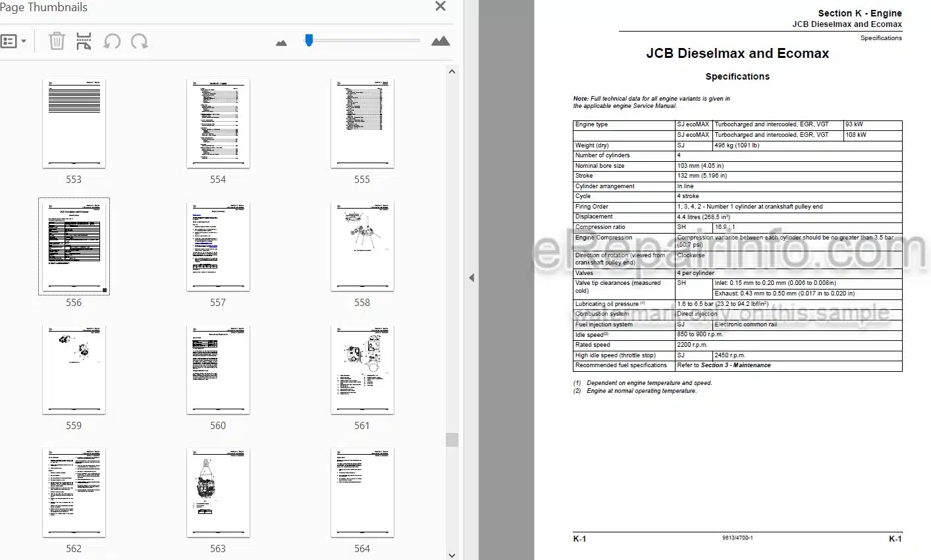Click 'Firing Order' table row label
This screenshot has width=931, height=560.
[592, 207]
